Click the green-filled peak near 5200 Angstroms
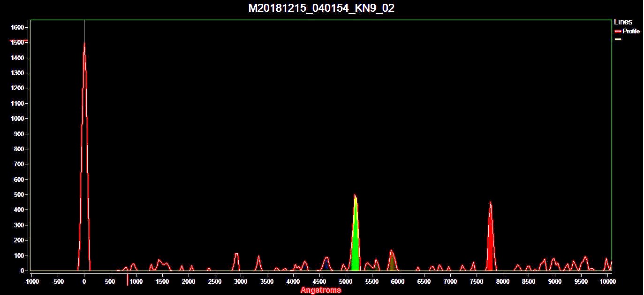This screenshot has height=295, width=644. [356, 244]
